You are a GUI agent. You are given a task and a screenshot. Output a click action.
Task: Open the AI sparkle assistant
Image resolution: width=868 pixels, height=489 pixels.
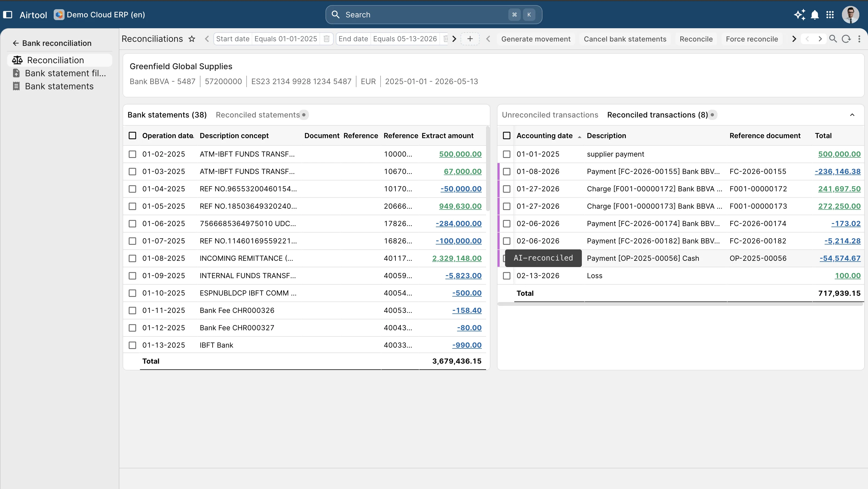(800, 14)
